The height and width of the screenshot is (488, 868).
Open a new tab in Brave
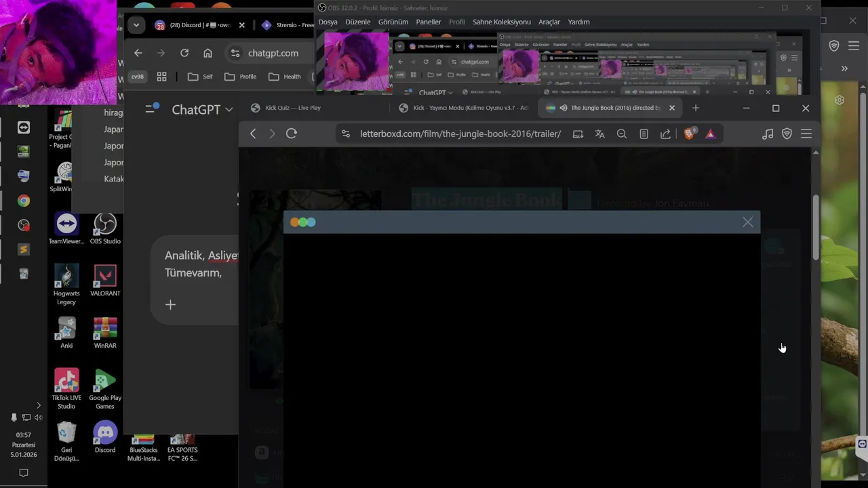pos(695,108)
